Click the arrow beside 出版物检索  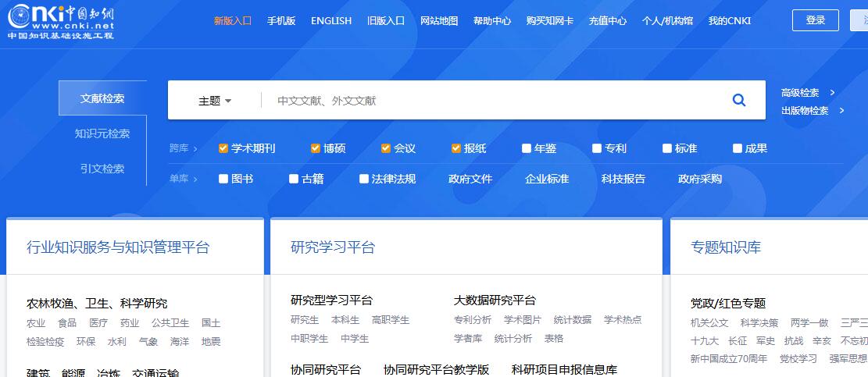pos(841,111)
